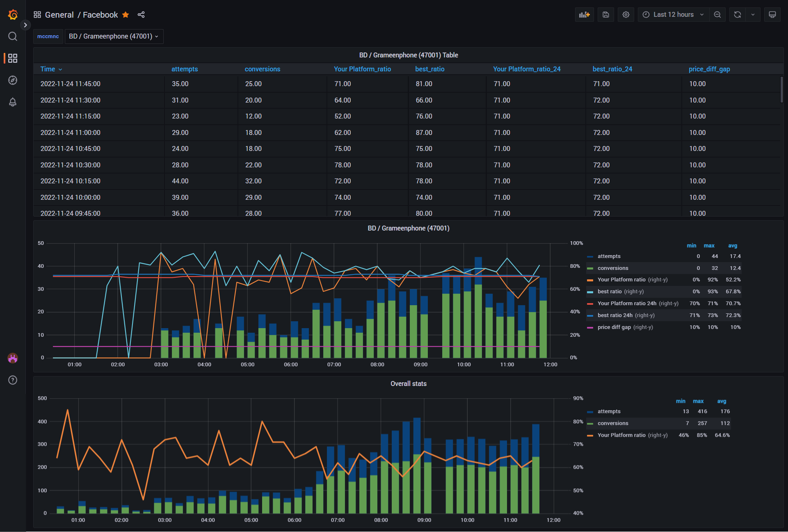Expand the sidebar with the arrow toggle
Image resolution: width=788 pixels, height=532 pixels.
click(x=25, y=25)
